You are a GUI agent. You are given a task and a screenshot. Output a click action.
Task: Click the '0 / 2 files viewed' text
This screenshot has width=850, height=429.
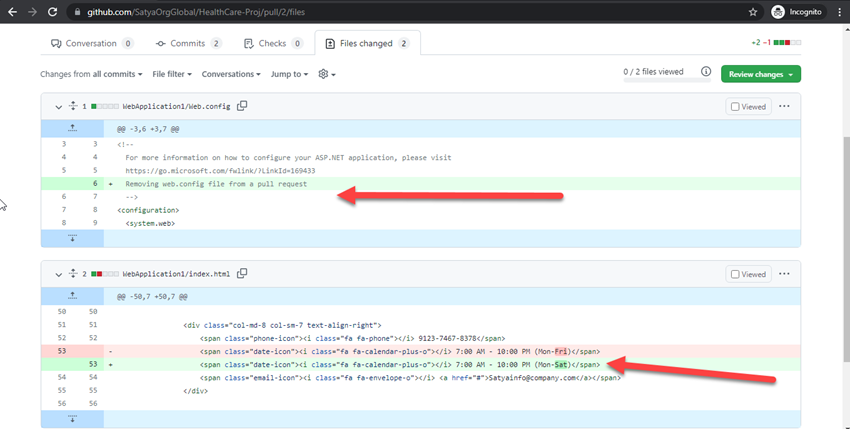[x=653, y=72]
